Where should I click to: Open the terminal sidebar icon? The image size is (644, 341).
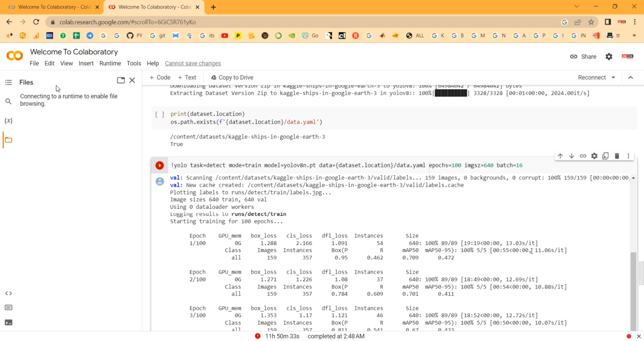pos(8,322)
